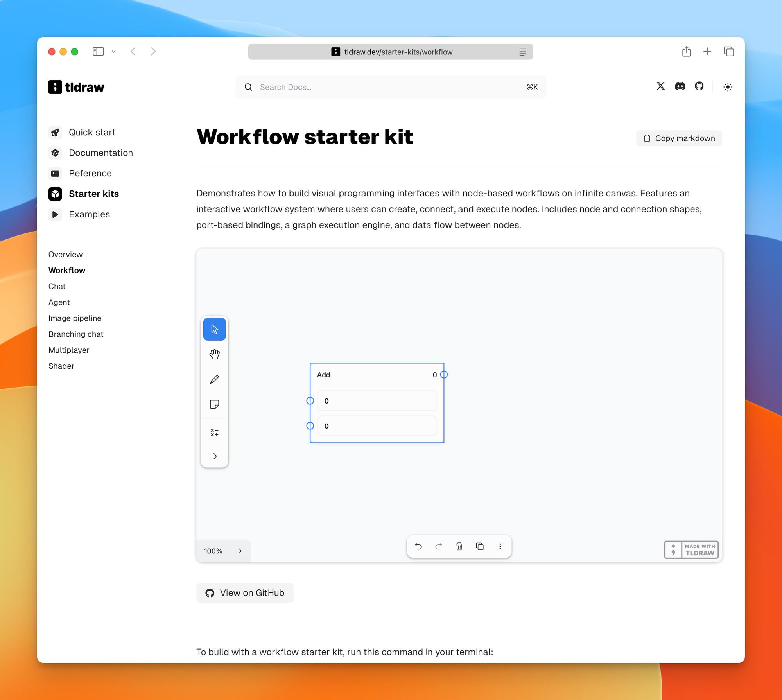The width and height of the screenshot is (782, 700).
Task: Open the Safari share menu
Action: 686,51
